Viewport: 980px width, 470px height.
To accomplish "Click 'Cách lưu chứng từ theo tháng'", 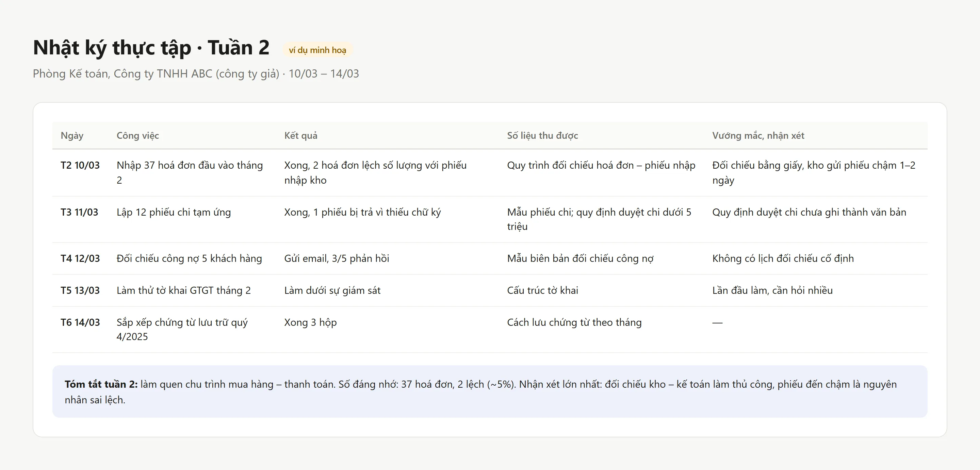I will click(574, 322).
